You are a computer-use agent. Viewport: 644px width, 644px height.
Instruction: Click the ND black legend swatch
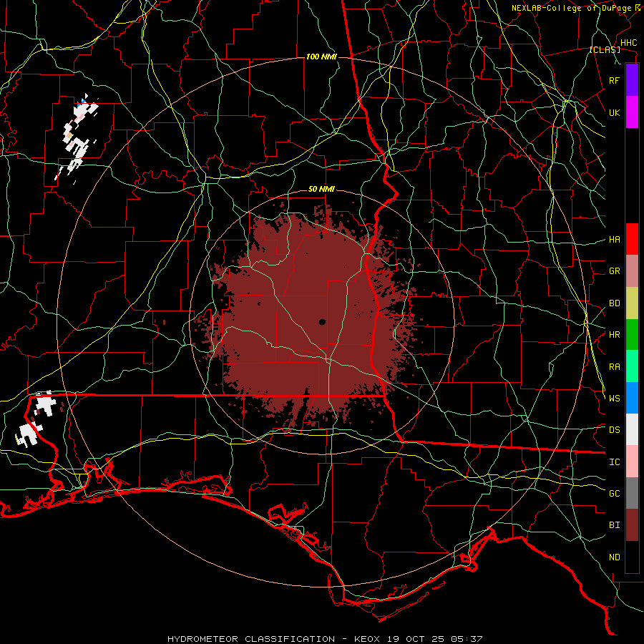(x=632, y=557)
